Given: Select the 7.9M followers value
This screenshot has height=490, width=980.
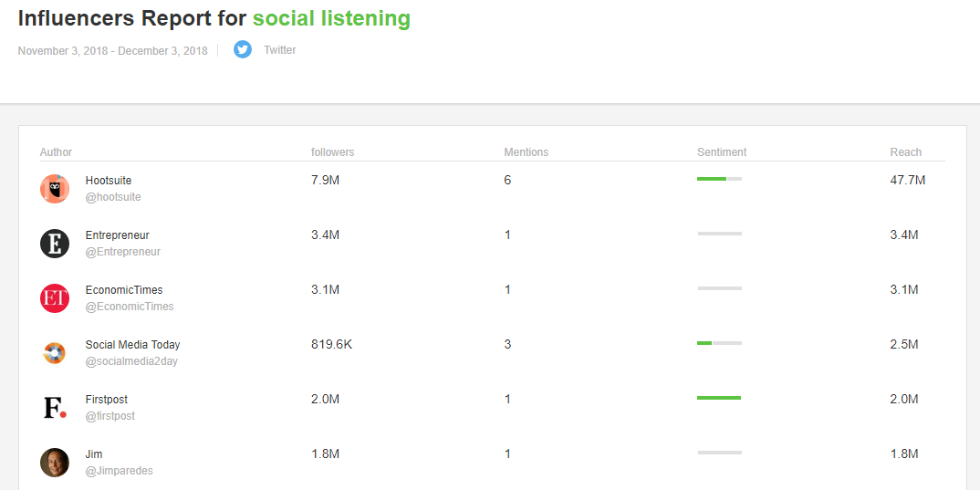Looking at the screenshot, I should click(325, 181).
